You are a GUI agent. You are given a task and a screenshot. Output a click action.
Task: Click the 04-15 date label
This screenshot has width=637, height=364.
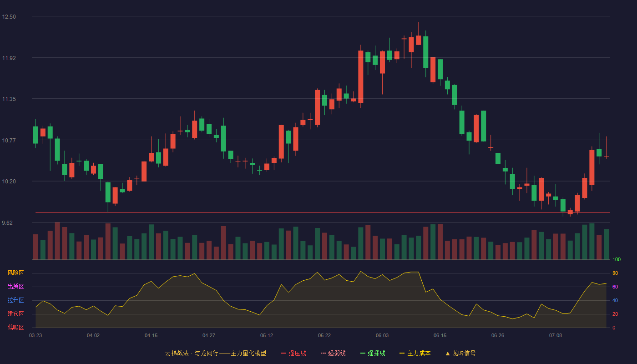(x=151, y=335)
